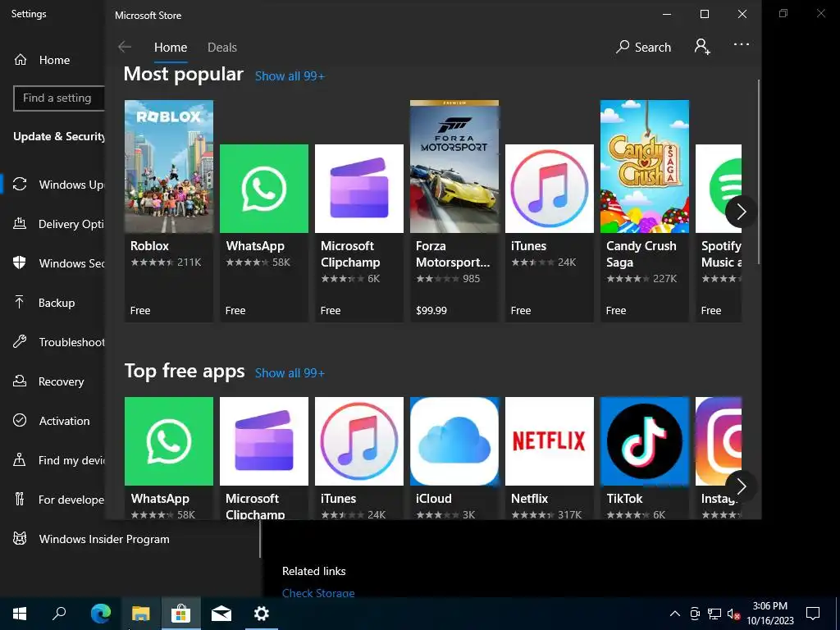The width and height of the screenshot is (840, 630).
Task: Click Settings gear on taskbar
Action: point(262,614)
